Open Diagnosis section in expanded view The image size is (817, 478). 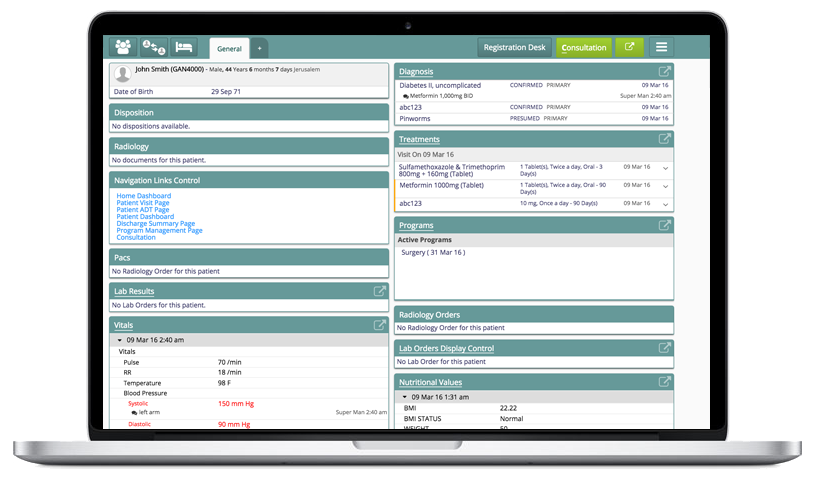(664, 72)
